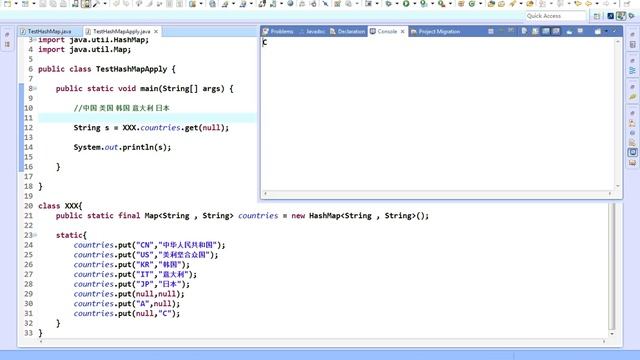Open the Open Console dropdown arrow
640x360 pixels.
(x=606, y=31)
